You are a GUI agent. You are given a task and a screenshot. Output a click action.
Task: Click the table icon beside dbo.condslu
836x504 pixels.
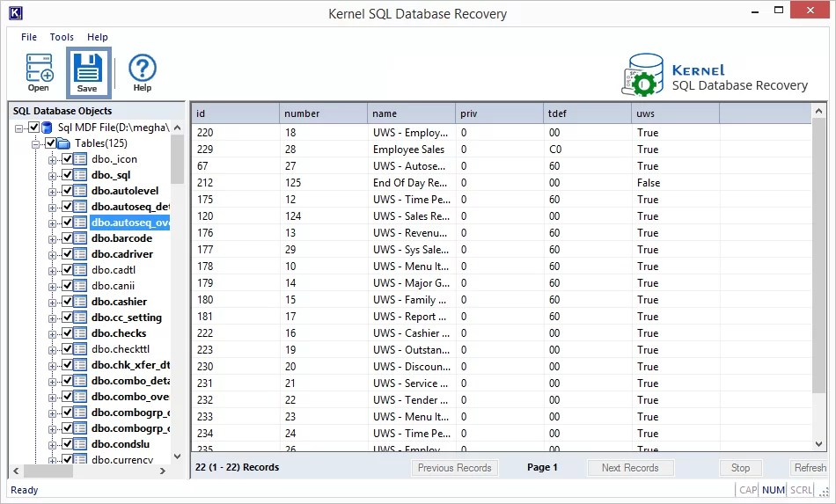80,444
